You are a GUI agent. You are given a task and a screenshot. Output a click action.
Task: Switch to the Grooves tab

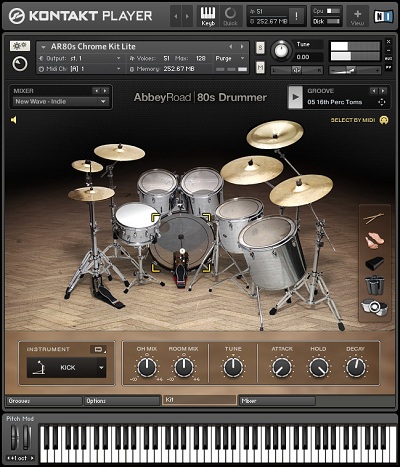(x=44, y=401)
